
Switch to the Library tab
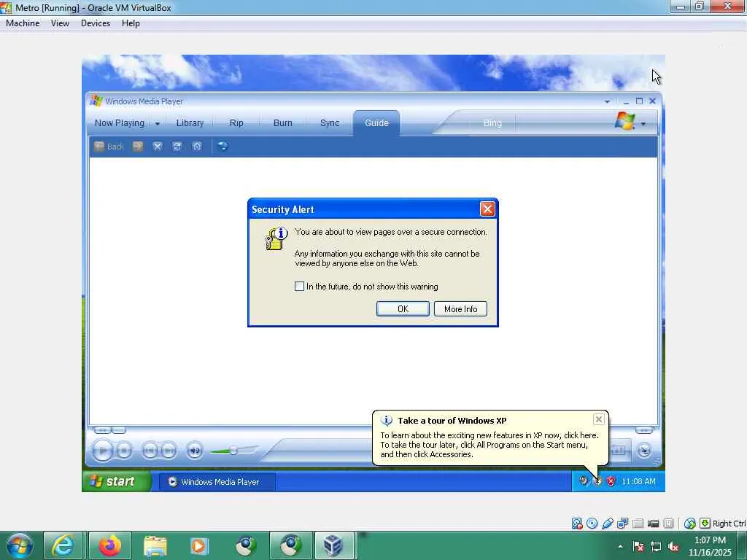point(190,122)
